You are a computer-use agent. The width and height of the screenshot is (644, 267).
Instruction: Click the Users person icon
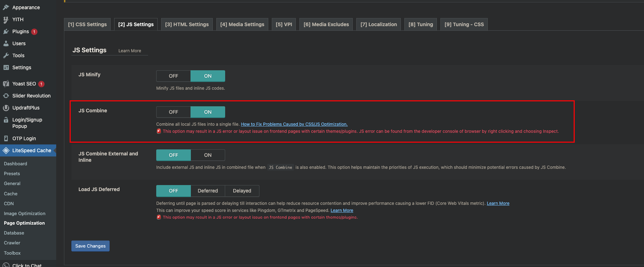pos(6,43)
